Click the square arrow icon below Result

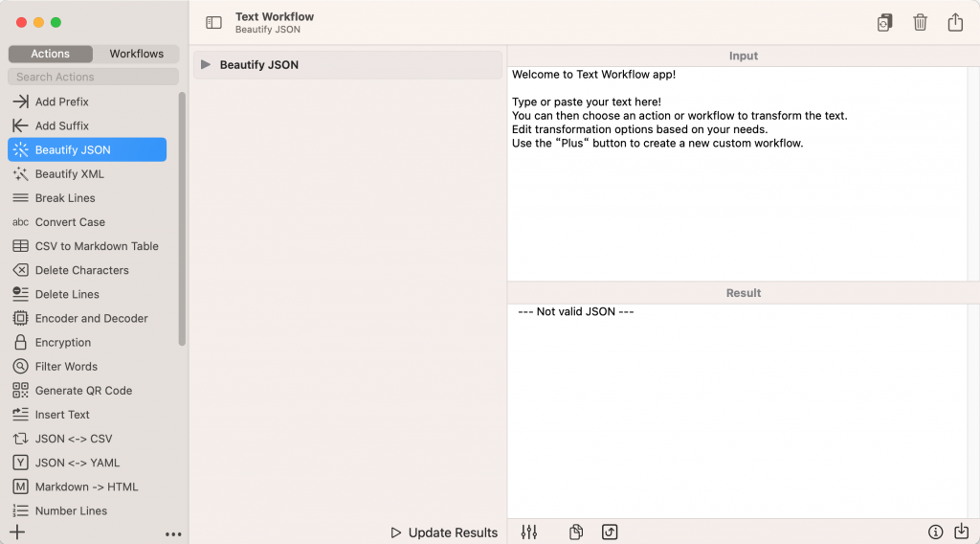610,532
